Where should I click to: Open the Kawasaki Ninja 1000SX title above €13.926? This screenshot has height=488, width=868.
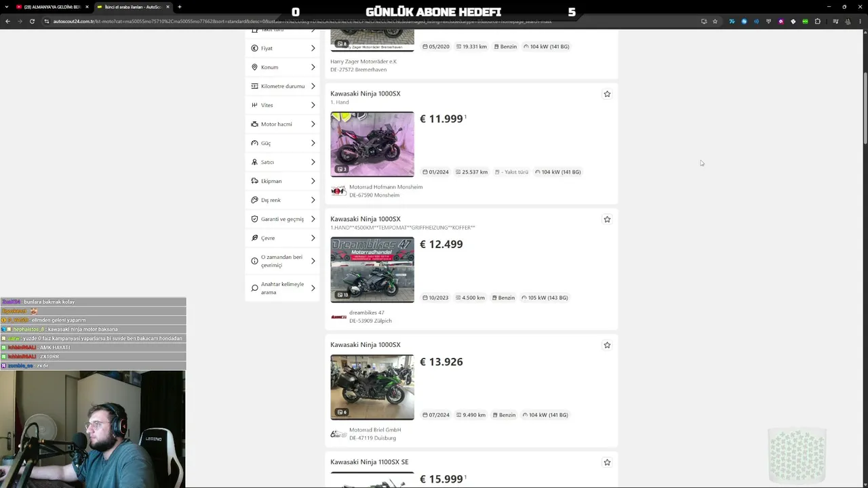(366, 344)
